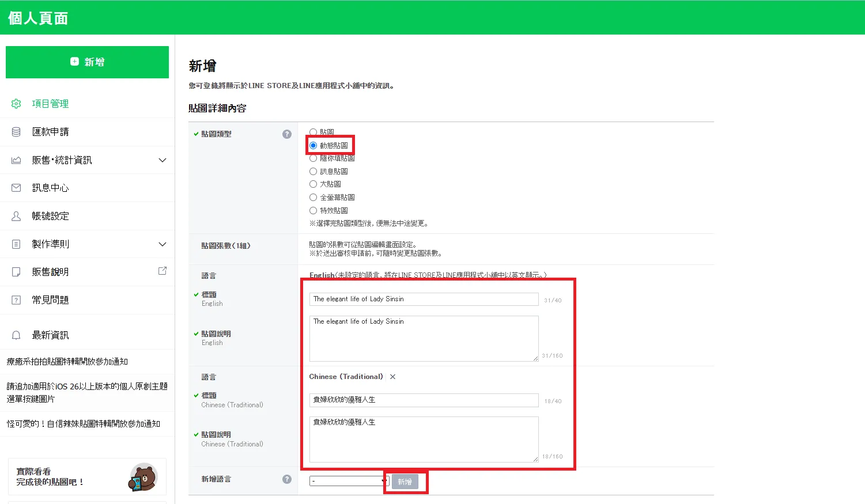
Task: Select the 隨你填貼圖 radio option
Action: tap(313, 158)
